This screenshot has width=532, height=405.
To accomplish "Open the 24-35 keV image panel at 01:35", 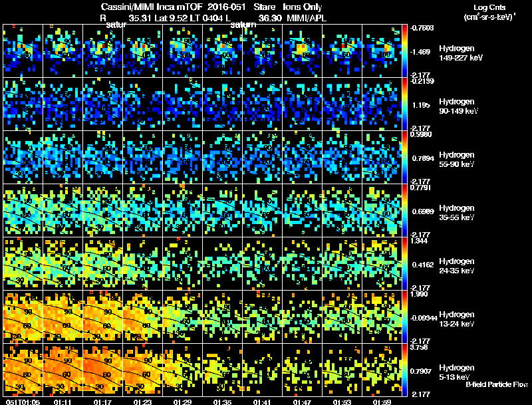I will click(223, 263).
